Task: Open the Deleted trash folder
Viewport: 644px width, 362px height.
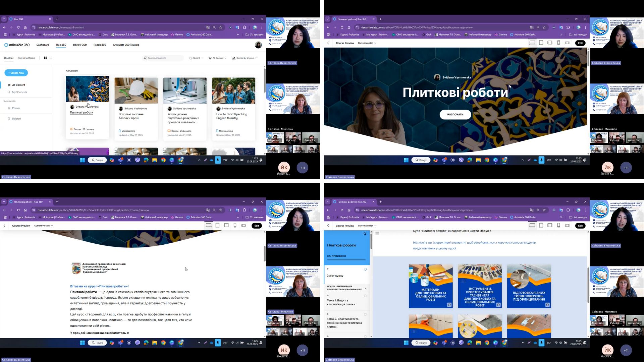Action: 16,119
